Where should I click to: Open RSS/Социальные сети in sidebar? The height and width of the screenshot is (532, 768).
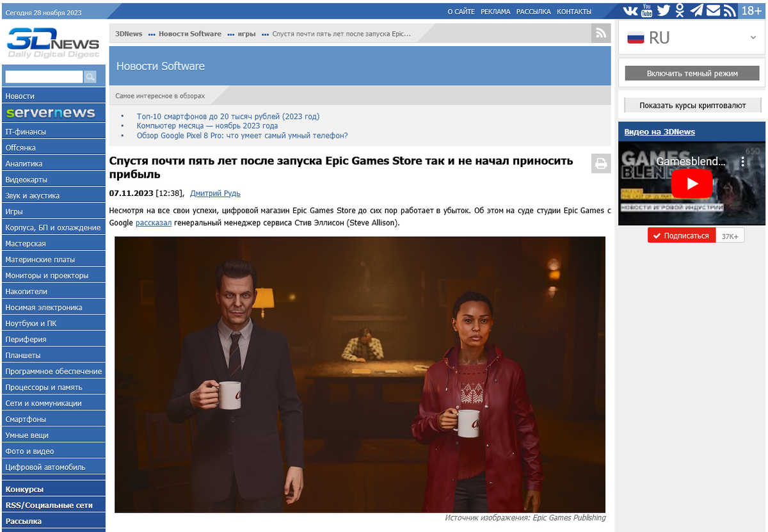coord(53,505)
